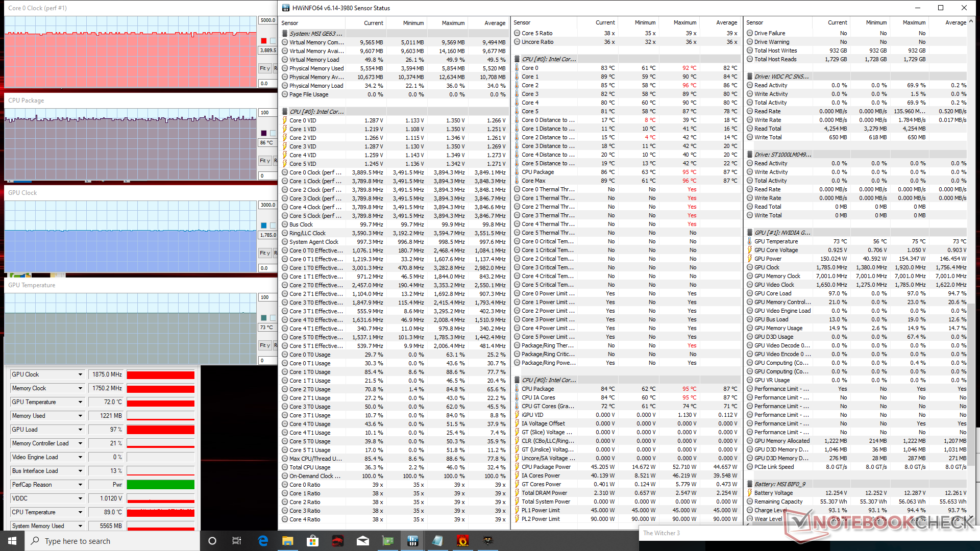Open MSI Dragon Center taskbar icon

[x=337, y=541]
